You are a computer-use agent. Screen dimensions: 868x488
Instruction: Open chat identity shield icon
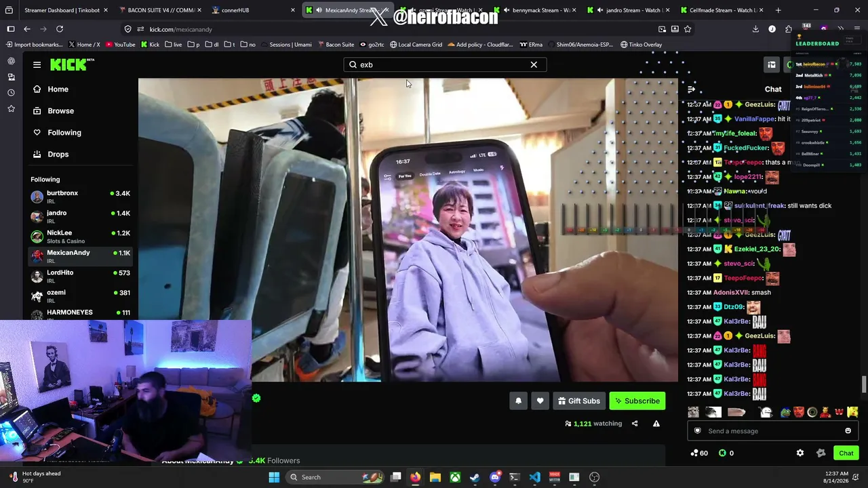click(x=697, y=431)
